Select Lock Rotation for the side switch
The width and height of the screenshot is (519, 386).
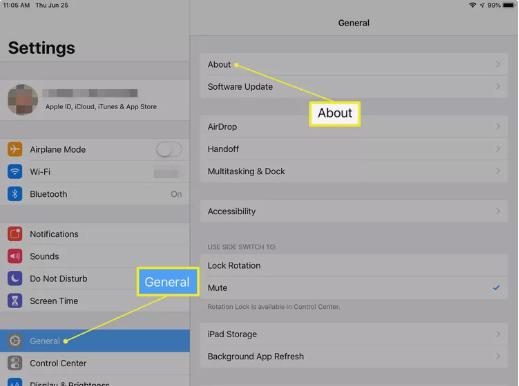pyautogui.click(x=354, y=266)
